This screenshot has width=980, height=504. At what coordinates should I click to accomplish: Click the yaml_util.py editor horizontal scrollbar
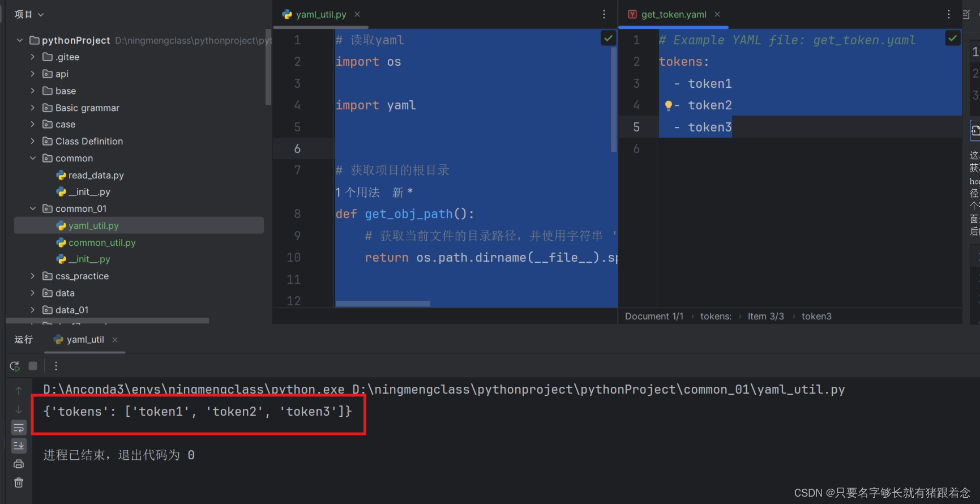click(383, 304)
